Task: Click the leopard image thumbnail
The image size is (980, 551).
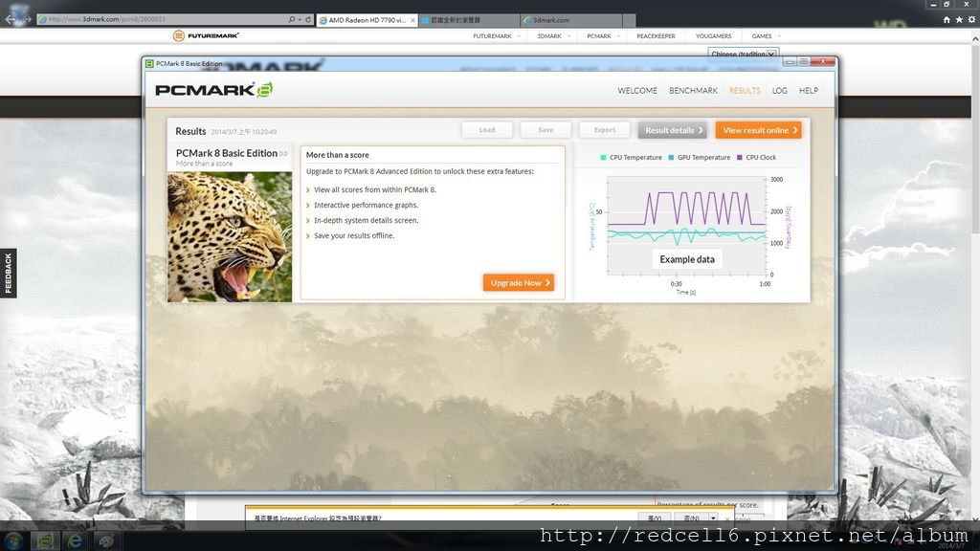Action: tap(230, 237)
